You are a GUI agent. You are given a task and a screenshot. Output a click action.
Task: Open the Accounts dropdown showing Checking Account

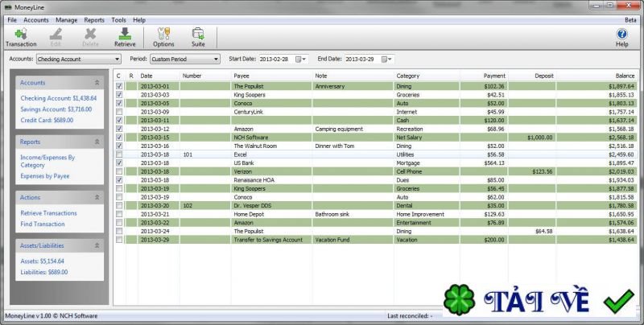coord(78,59)
